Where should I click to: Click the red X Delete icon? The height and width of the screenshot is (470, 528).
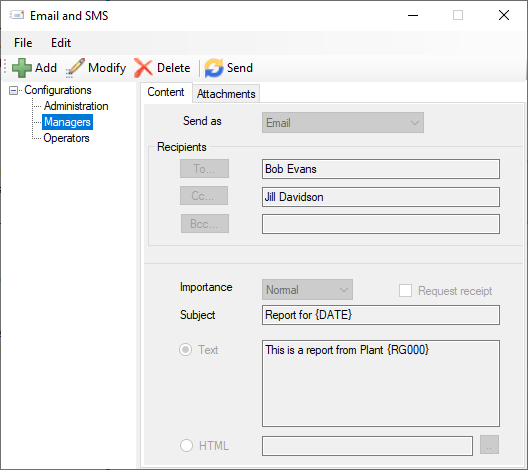[x=143, y=68]
